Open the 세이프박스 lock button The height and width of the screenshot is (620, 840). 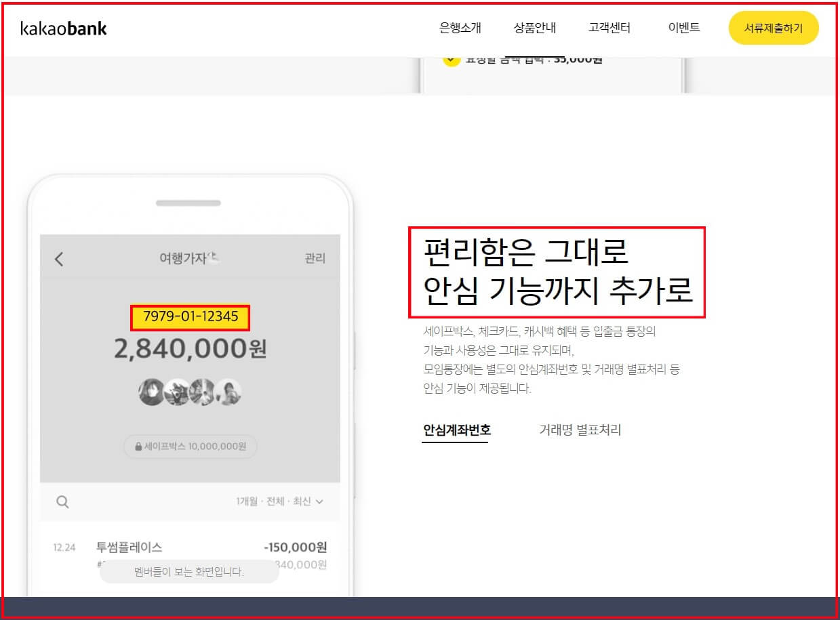pos(190,447)
